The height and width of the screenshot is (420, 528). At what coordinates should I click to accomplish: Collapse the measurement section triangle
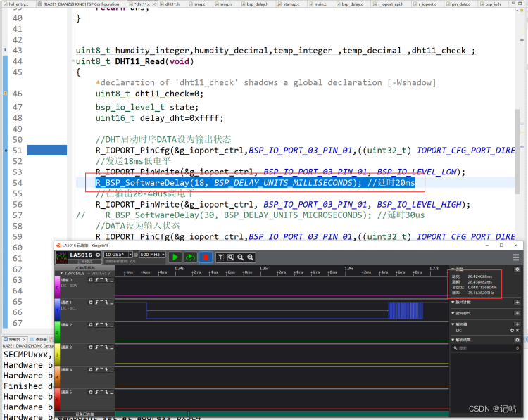[x=453, y=269]
